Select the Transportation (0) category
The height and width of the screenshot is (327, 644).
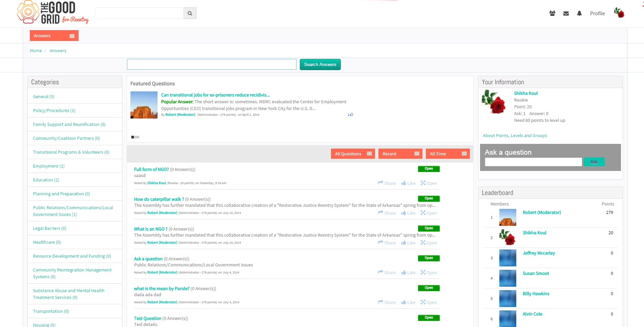(x=51, y=311)
